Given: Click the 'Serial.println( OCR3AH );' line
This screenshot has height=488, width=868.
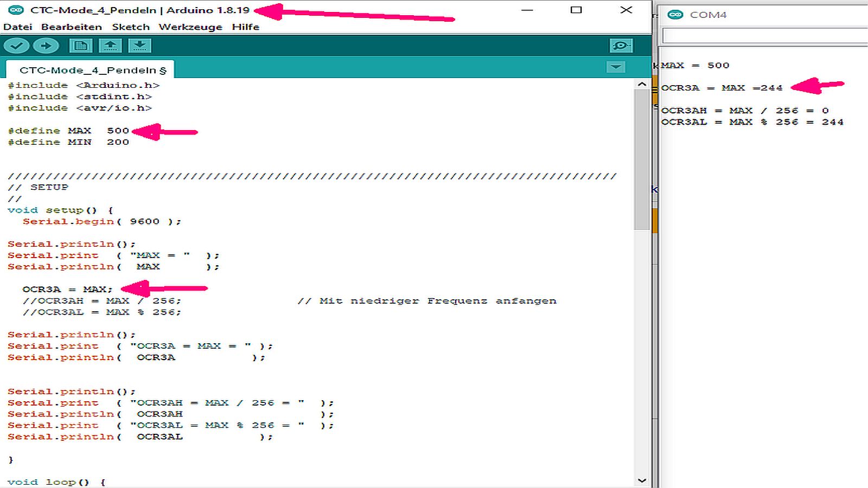Looking at the screenshot, I should pyautogui.click(x=170, y=414).
